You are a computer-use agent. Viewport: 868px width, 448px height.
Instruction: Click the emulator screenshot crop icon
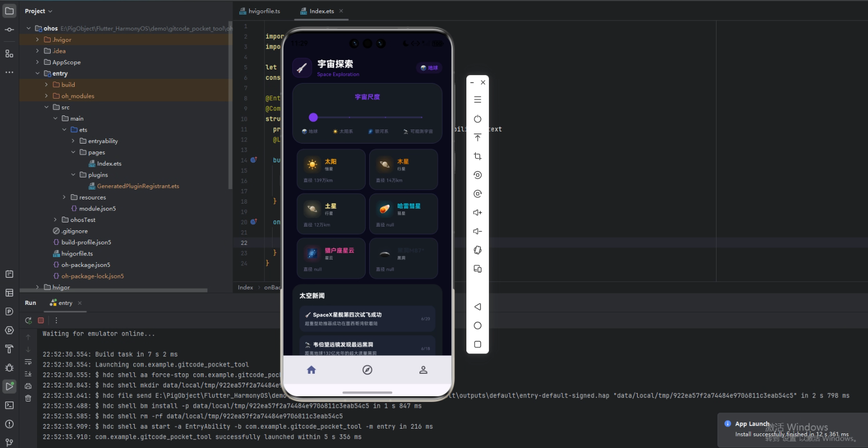[477, 156]
